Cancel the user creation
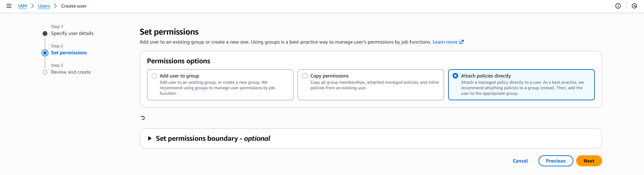644x175 pixels. pos(520,161)
